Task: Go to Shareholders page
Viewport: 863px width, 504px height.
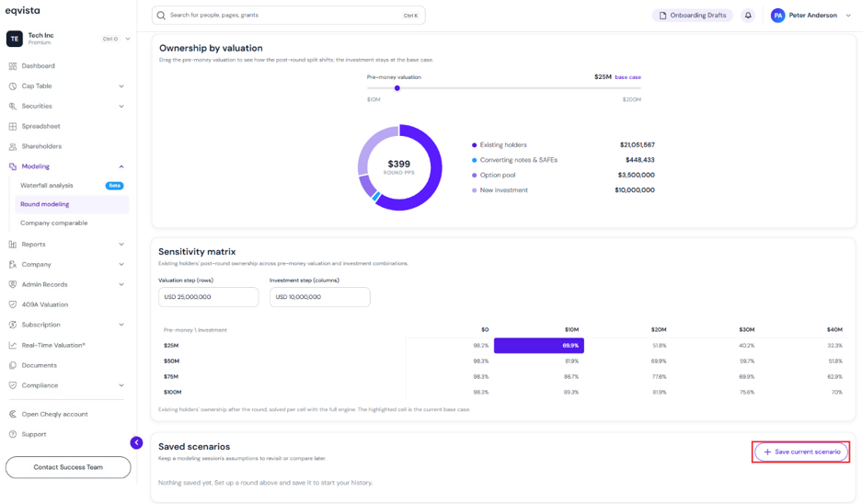Action: pyautogui.click(x=41, y=147)
